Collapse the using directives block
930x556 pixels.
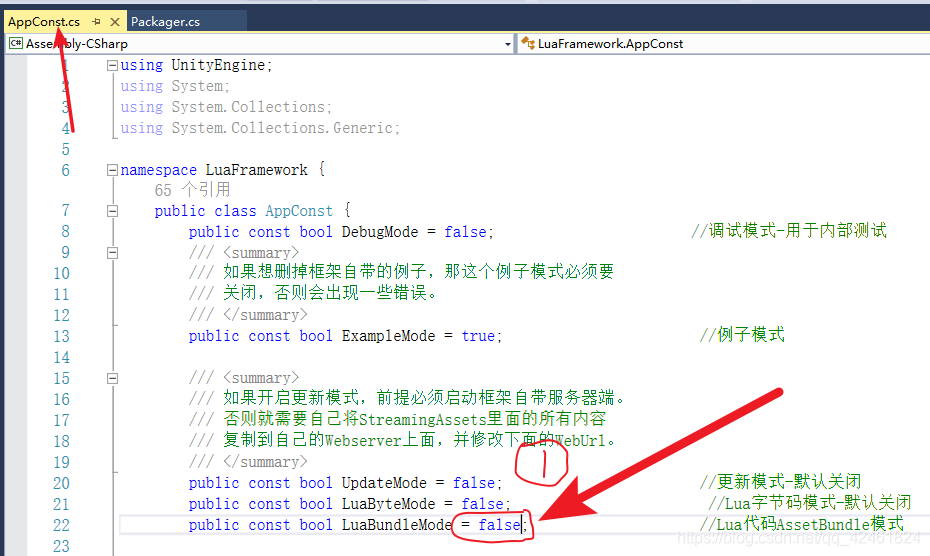(112, 65)
